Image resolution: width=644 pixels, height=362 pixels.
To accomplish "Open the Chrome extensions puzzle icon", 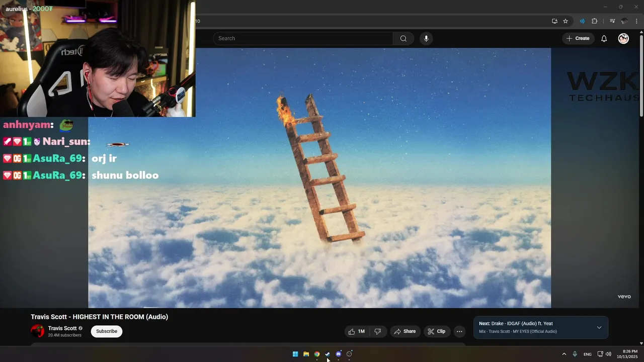I will (x=595, y=21).
